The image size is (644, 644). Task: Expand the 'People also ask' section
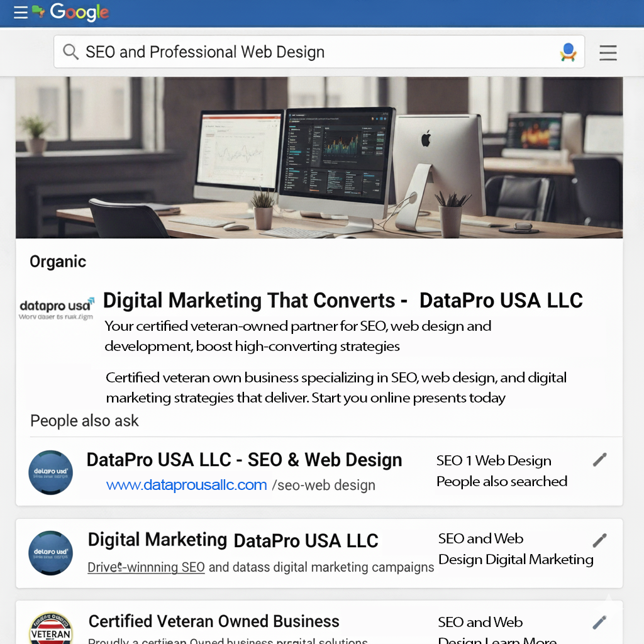(x=85, y=421)
